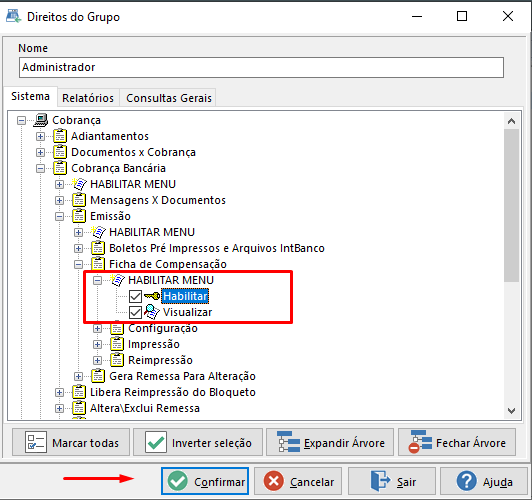532x500 pixels.
Task: Expand the Gera Remessa Para Alteração node
Action: [x=78, y=376]
